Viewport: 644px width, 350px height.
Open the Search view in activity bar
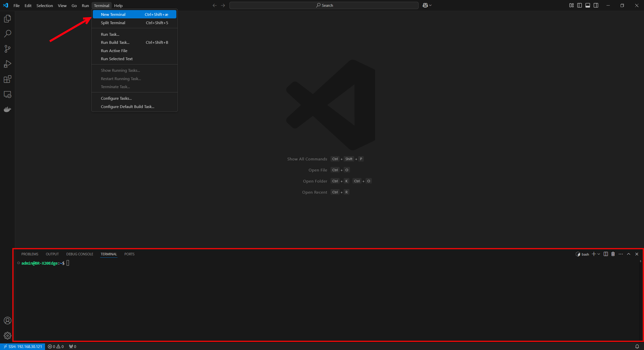[x=8, y=34]
